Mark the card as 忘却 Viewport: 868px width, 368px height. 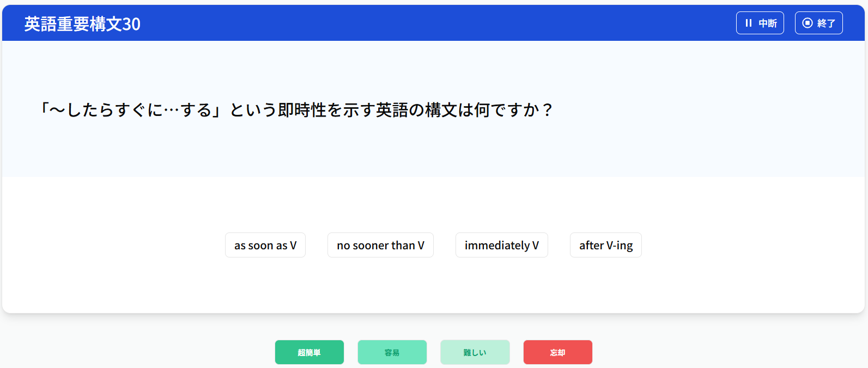point(557,352)
